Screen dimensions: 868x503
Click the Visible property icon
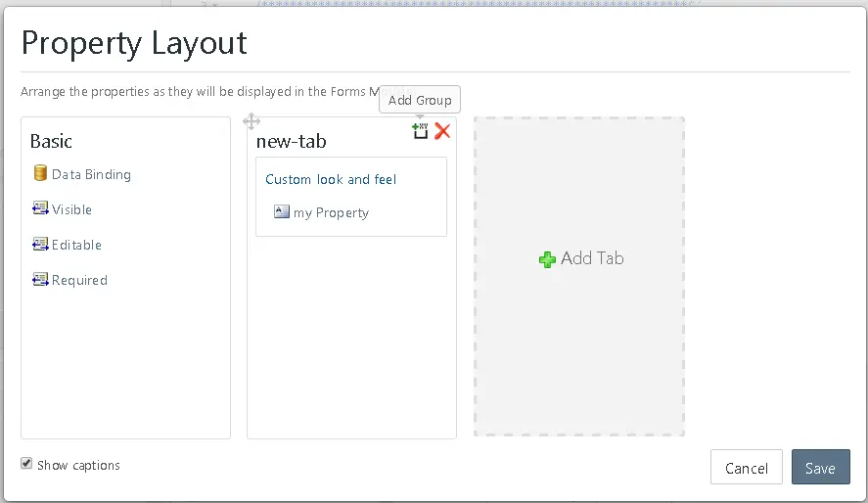(x=40, y=208)
